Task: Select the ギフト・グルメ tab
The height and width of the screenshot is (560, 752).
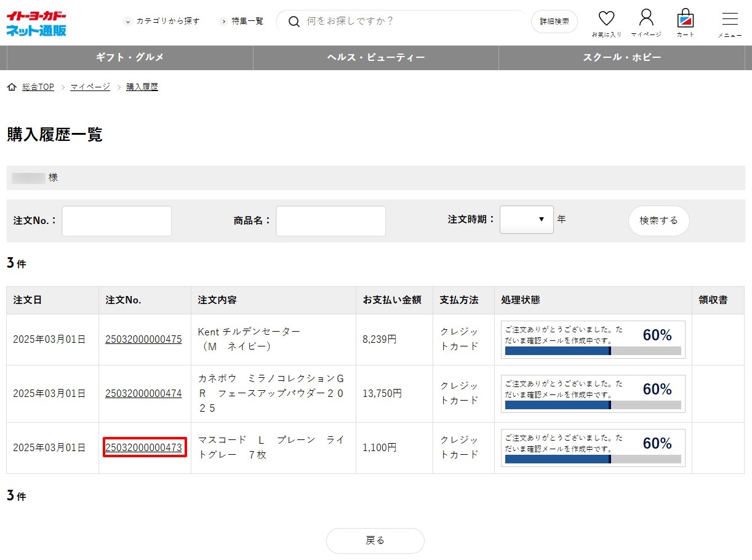Action: coord(130,57)
